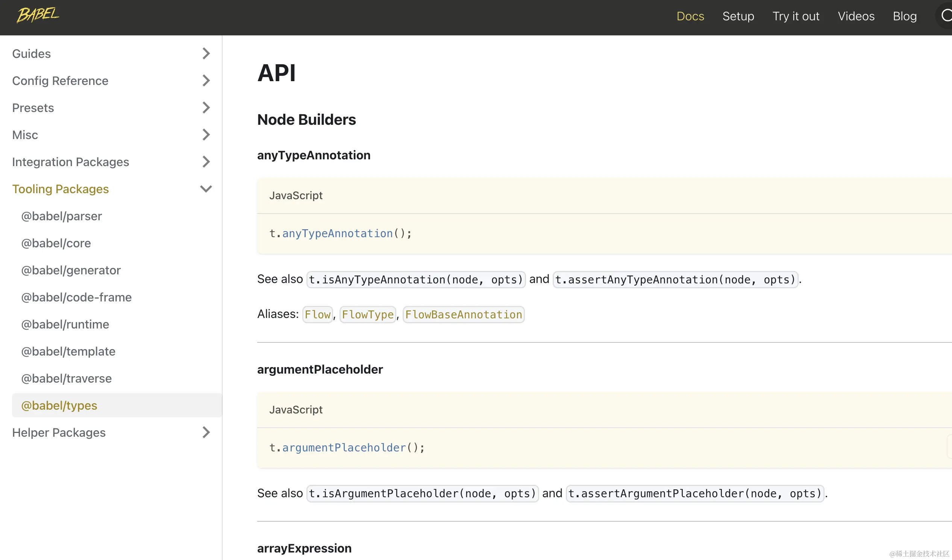Viewport: 952px width, 560px height.
Task: Click the FlowBaseAnnotation alias link
Action: pos(463,315)
